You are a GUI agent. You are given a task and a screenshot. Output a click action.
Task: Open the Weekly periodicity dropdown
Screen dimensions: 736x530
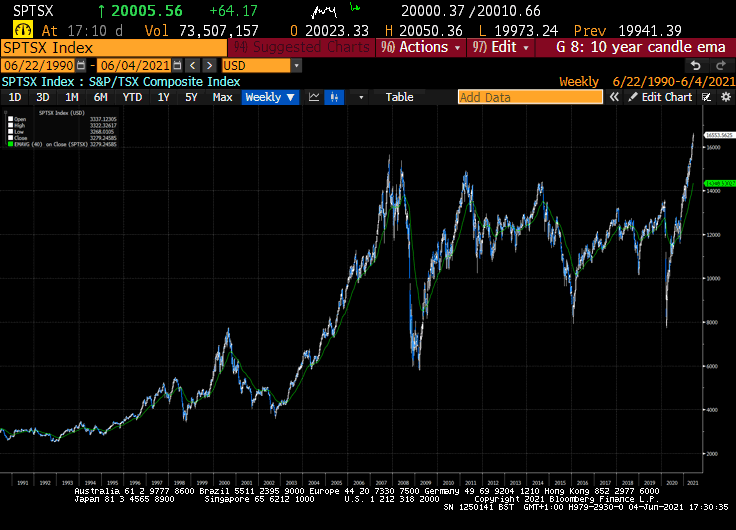coord(270,97)
